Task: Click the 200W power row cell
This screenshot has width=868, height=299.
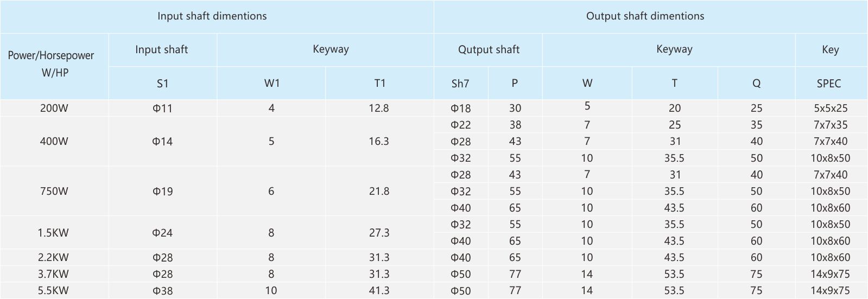Action: [x=54, y=108]
